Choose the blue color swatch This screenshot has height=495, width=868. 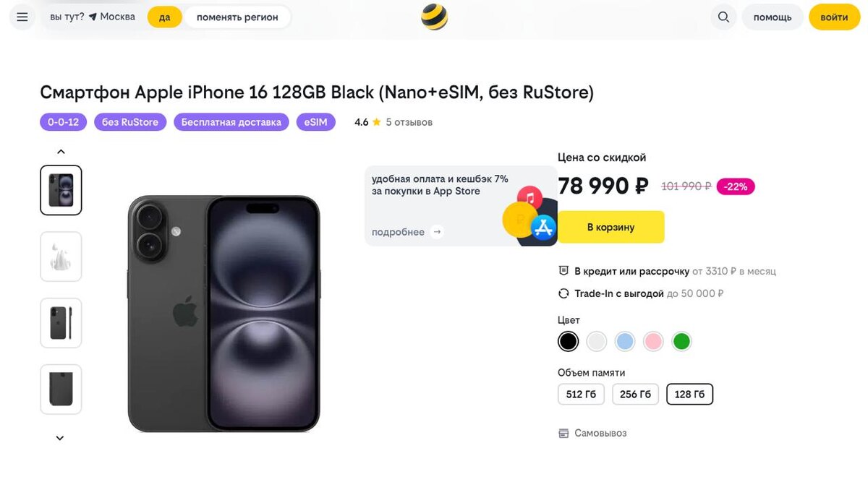(625, 341)
